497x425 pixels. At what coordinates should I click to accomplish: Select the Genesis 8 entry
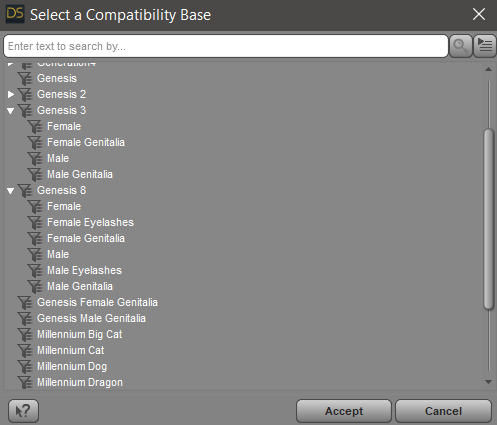tap(61, 190)
